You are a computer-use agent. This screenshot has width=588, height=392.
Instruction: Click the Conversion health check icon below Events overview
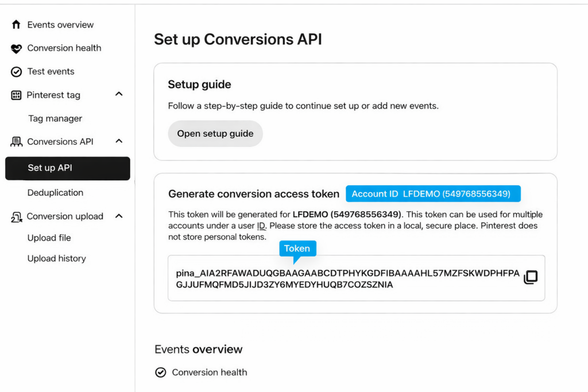point(161,372)
